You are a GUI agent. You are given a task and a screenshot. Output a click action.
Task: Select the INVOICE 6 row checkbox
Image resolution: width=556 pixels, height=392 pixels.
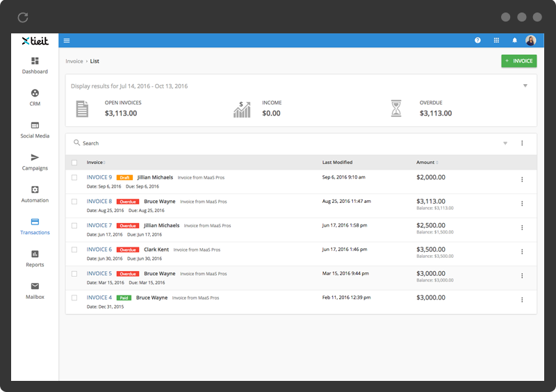74,250
